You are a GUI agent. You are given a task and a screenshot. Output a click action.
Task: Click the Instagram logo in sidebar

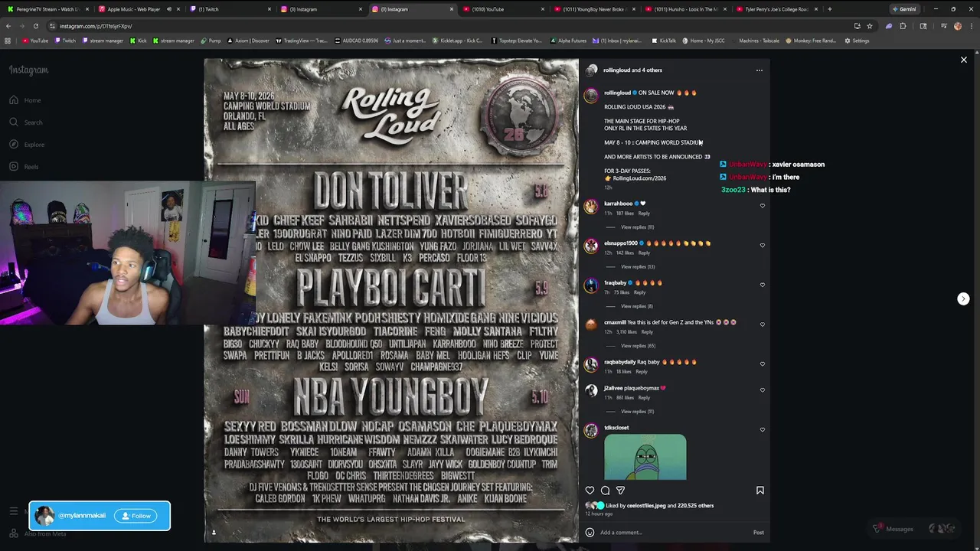point(28,70)
